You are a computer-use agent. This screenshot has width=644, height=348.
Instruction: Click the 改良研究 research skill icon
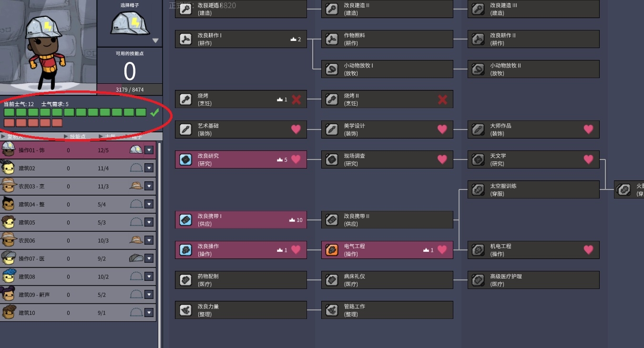pyautogui.click(x=185, y=159)
